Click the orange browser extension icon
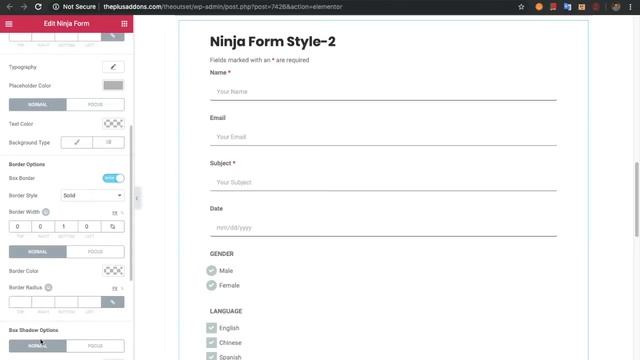The image size is (640, 360). tap(539, 7)
